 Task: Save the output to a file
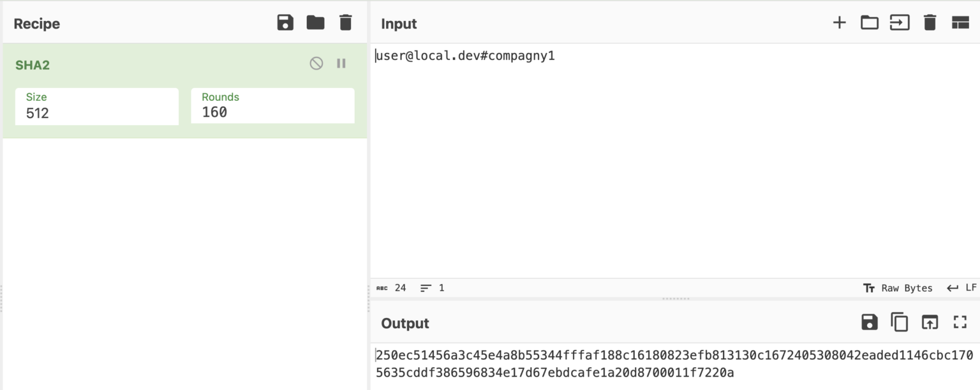[x=868, y=322]
